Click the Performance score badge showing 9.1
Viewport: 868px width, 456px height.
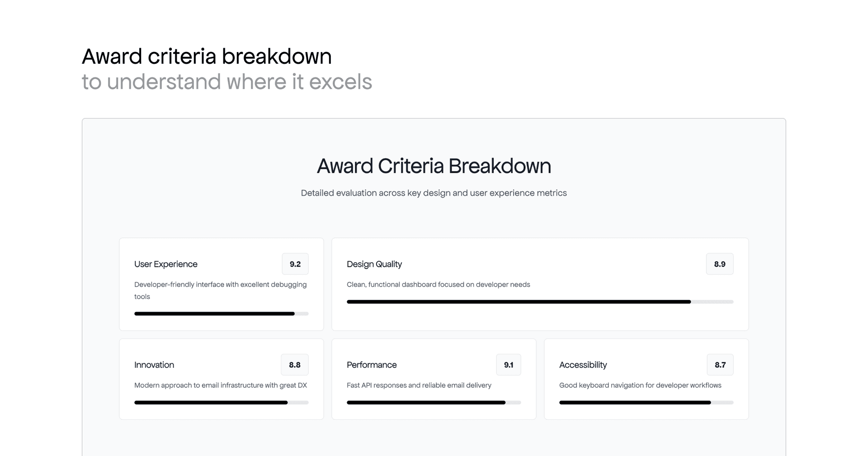coord(509,365)
